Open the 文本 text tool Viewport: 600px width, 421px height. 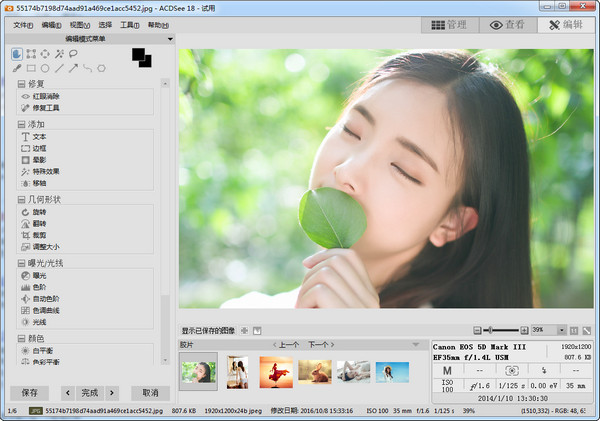click(x=39, y=136)
